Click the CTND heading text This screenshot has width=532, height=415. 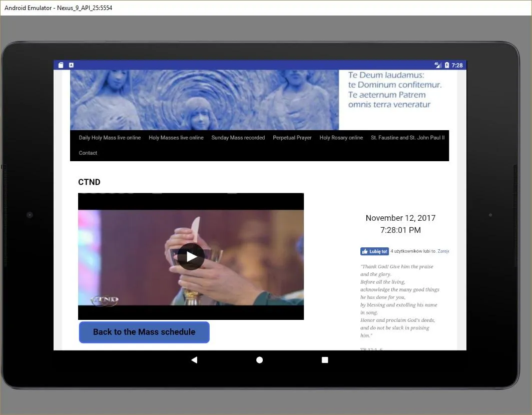[x=89, y=182]
